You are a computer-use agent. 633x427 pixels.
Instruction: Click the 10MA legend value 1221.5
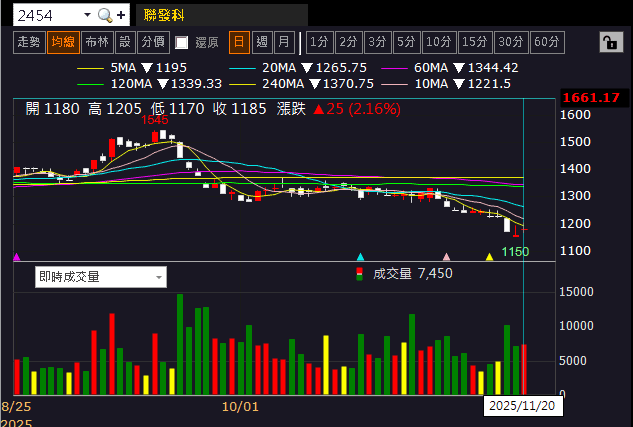[489, 84]
